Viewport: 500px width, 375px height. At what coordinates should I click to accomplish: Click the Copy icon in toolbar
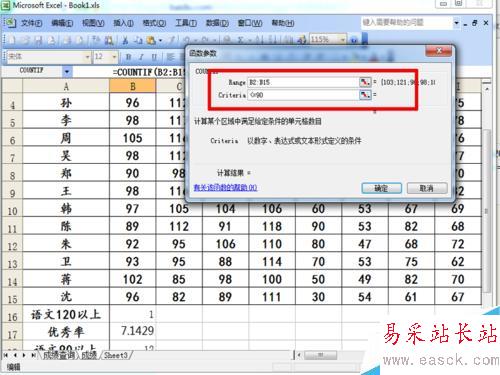tap(138, 40)
